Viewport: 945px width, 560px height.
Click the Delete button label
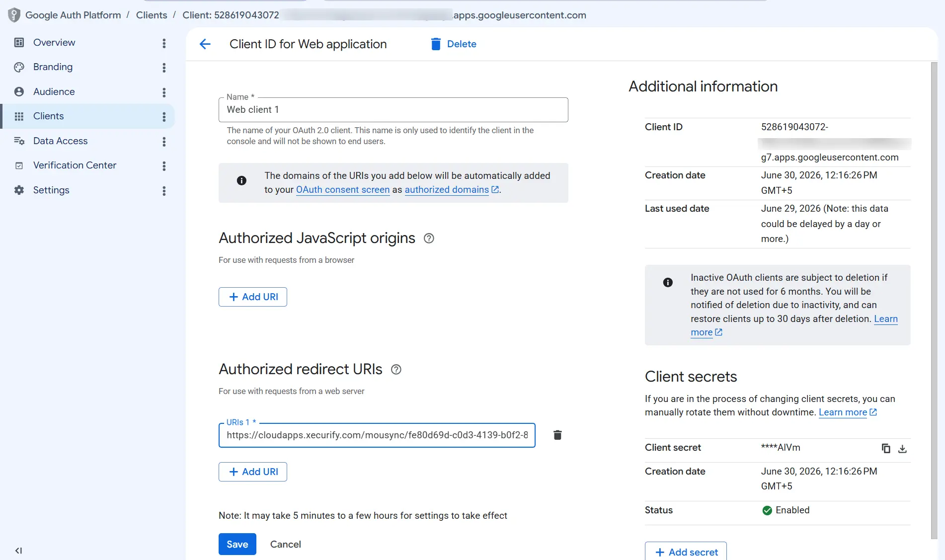(462, 44)
